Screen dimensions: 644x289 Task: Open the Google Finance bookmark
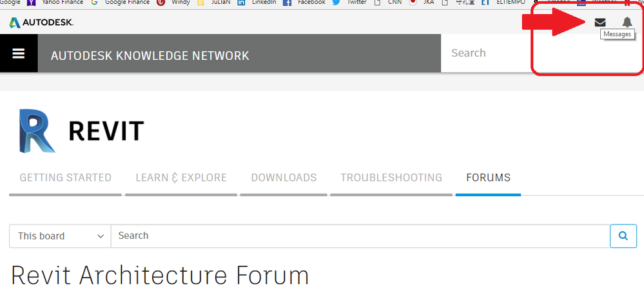click(x=120, y=2)
